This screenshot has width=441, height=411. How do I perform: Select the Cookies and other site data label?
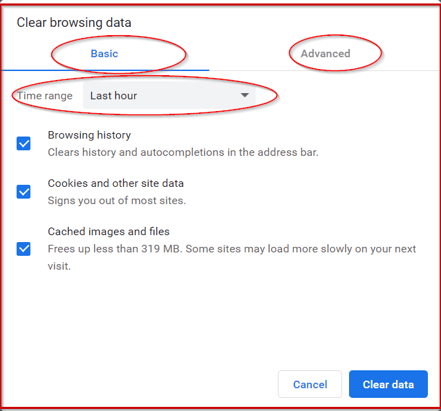coord(116,183)
